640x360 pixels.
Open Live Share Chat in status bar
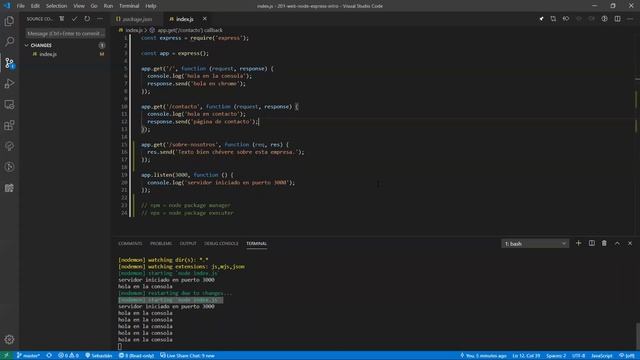coord(187,356)
